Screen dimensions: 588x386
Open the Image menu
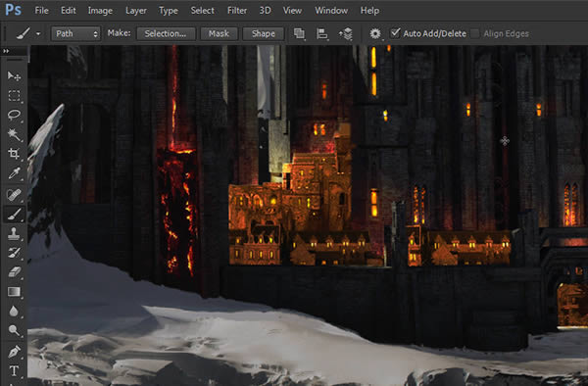click(x=100, y=11)
